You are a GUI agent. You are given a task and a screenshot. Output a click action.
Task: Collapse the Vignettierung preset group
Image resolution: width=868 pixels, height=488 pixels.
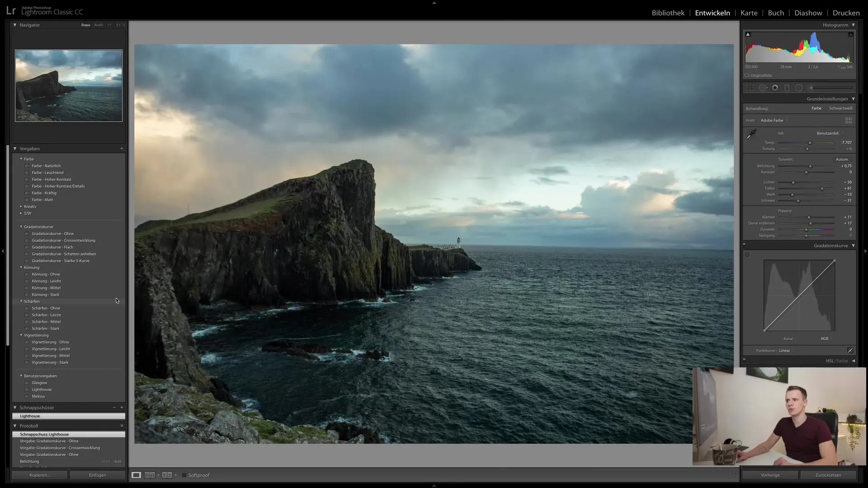21,335
